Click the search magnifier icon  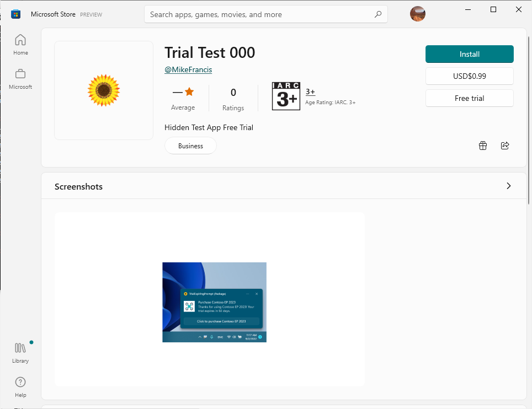[x=377, y=14]
